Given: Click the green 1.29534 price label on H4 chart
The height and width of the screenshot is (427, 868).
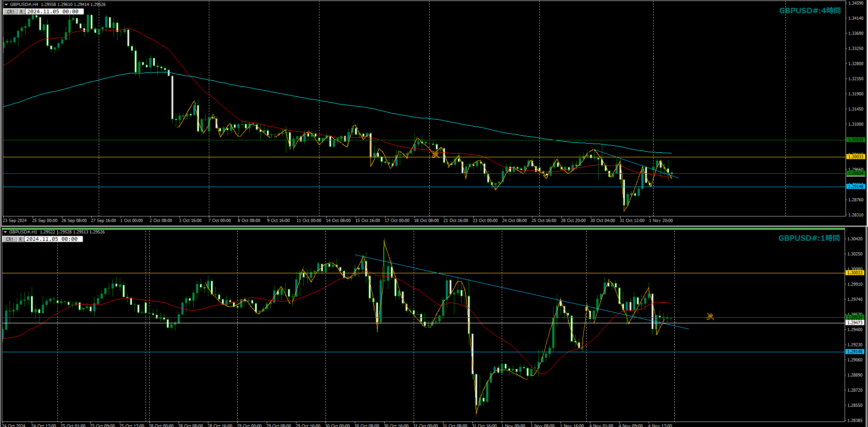Looking at the screenshot, I should click(x=856, y=173).
